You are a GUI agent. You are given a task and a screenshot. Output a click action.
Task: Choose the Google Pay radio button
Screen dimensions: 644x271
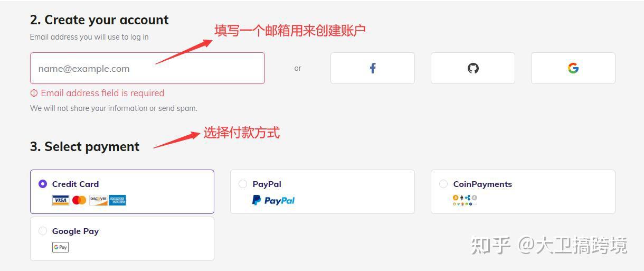pos(43,231)
